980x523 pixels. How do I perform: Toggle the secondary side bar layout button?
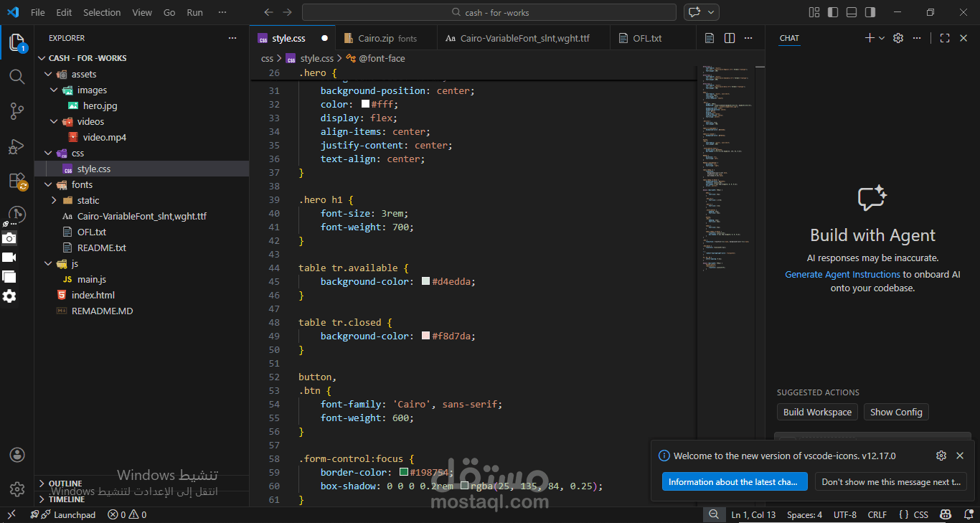(x=870, y=12)
